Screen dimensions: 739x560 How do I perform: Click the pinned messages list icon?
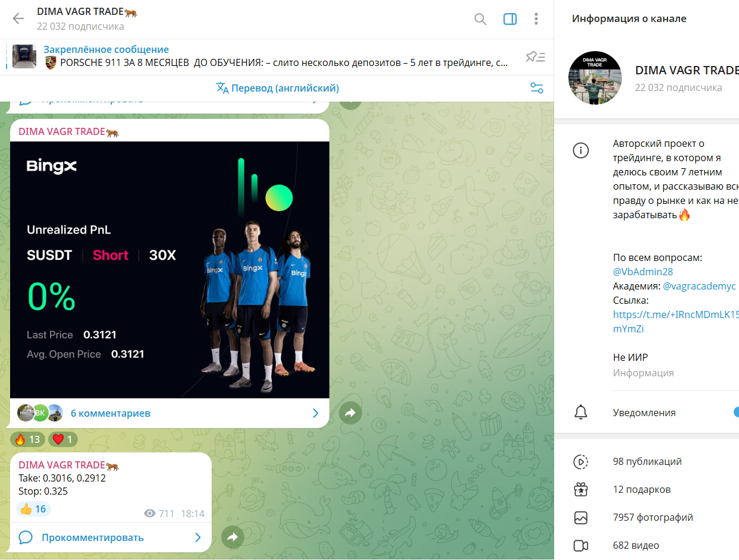(536, 57)
